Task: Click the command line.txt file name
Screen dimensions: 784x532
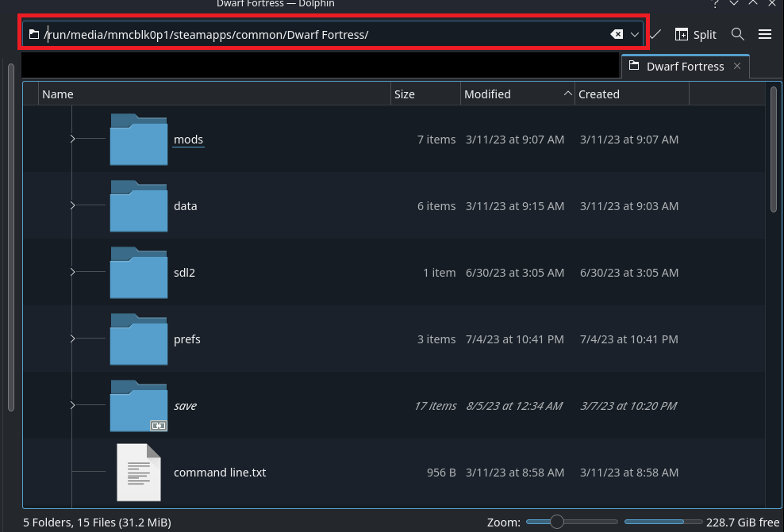Action: pos(220,473)
